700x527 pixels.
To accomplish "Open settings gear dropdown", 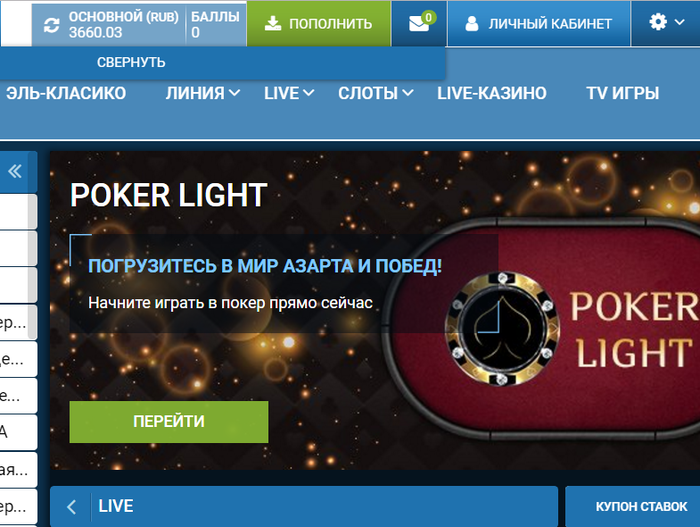I will [x=666, y=22].
